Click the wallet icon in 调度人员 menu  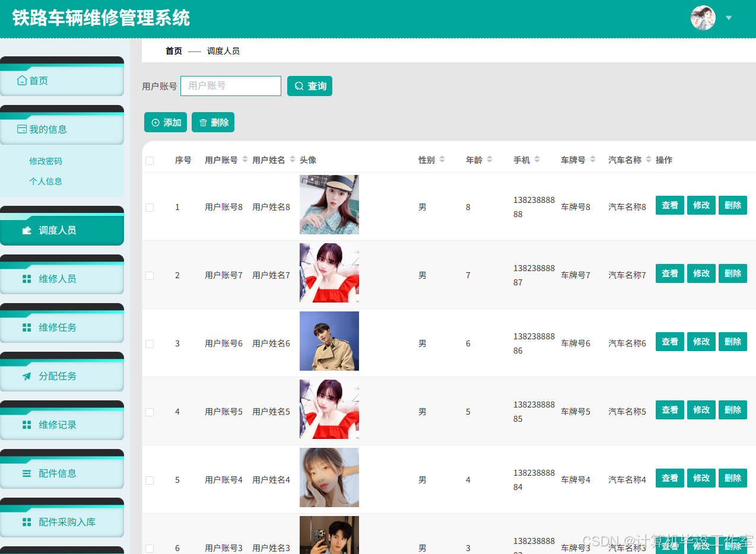[x=27, y=230]
